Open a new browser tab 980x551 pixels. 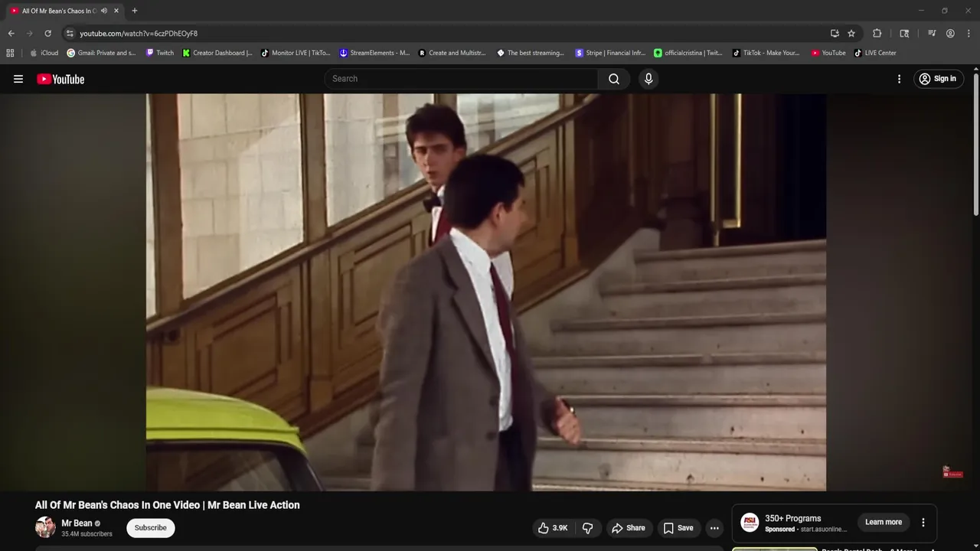[135, 11]
